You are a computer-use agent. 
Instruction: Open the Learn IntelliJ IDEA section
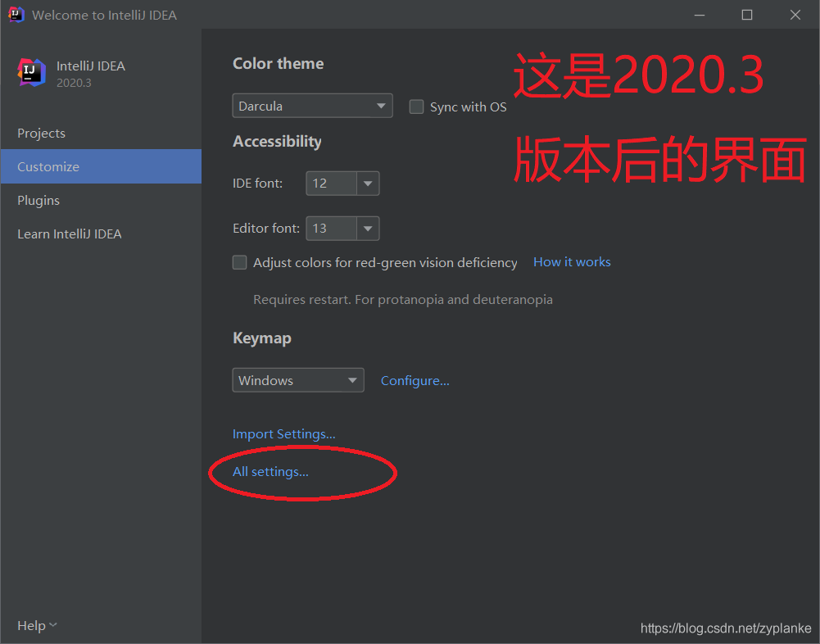[70, 234]
